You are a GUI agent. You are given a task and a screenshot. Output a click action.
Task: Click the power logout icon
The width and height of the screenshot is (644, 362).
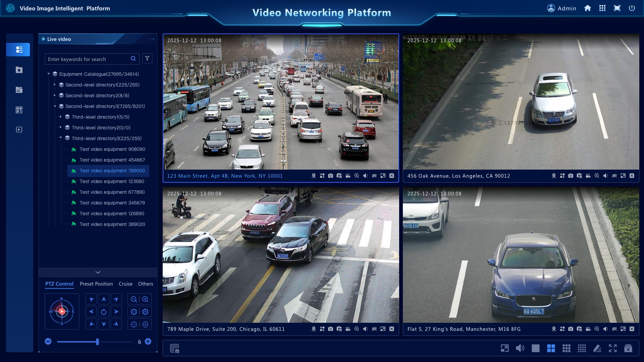pyautogui.click(x=632, y=8)
